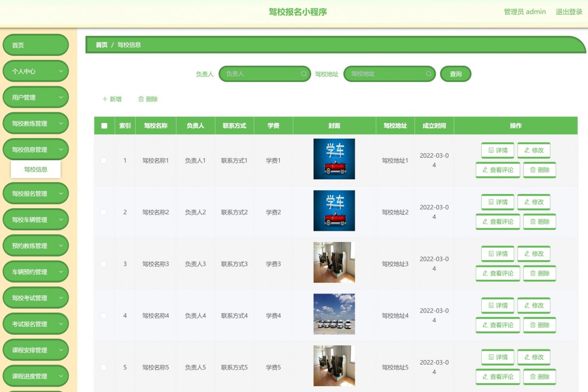The width and height of the screenshot is (588, 392).
Task: Click the trash icon next to 删除 above table
Action: (x=141, y=99)
